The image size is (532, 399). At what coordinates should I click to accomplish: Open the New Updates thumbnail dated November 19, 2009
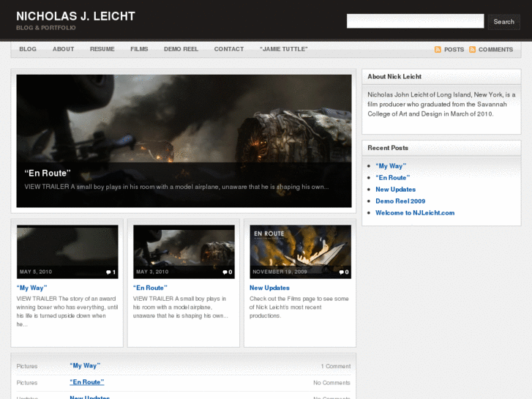pos(300,252)
